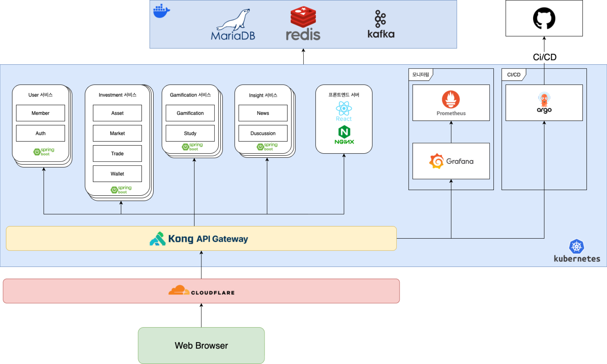Click the Redis logo
Image resolution: width=607 pixels, height=364 pixels.
pos(303,23)
